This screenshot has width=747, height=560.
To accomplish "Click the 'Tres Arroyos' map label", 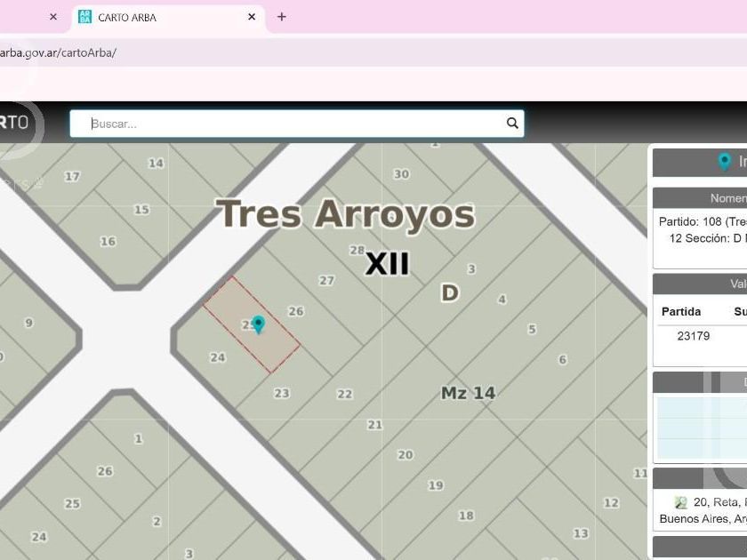I will point(346,215).
